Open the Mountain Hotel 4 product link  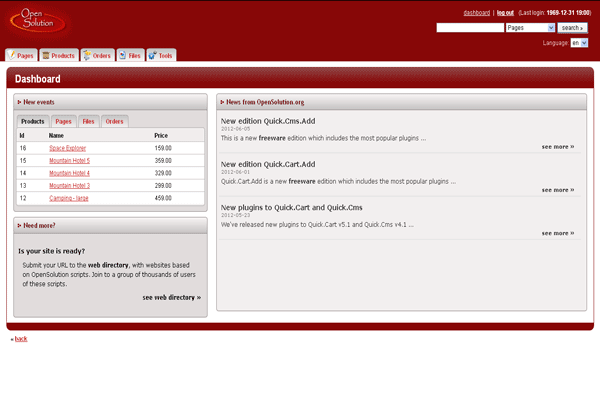69,173
